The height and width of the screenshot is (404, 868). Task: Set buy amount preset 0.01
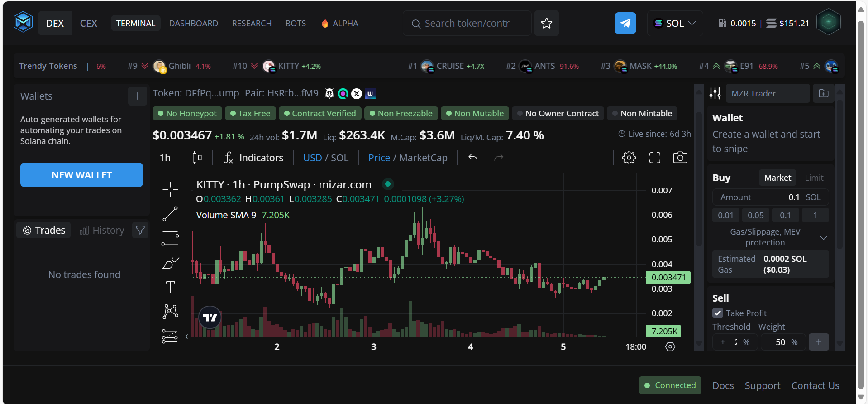point(725,215)
